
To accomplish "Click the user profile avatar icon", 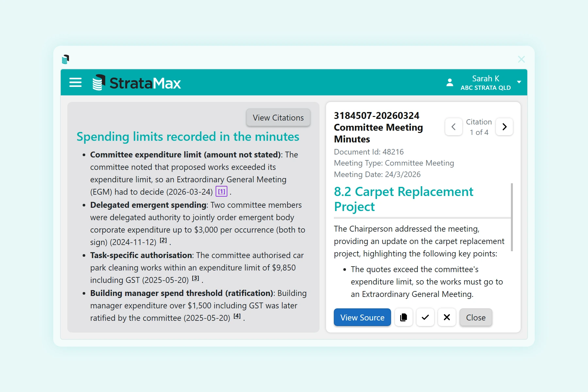I will click(x=450, y=82).
